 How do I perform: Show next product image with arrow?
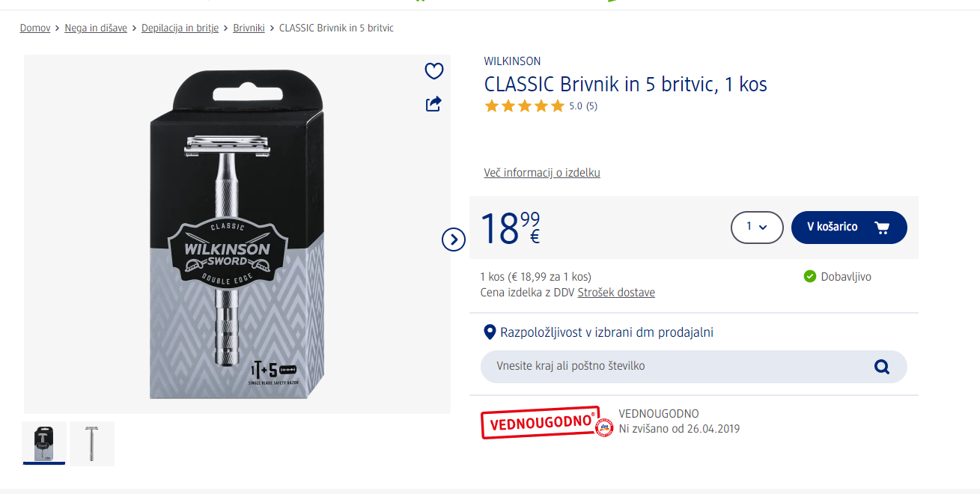point(454,240)
